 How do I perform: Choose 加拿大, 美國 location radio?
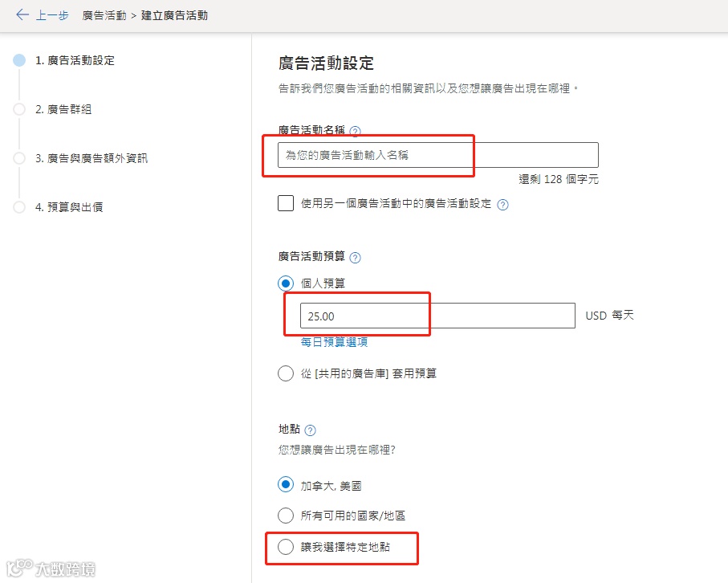pos(286,485)
